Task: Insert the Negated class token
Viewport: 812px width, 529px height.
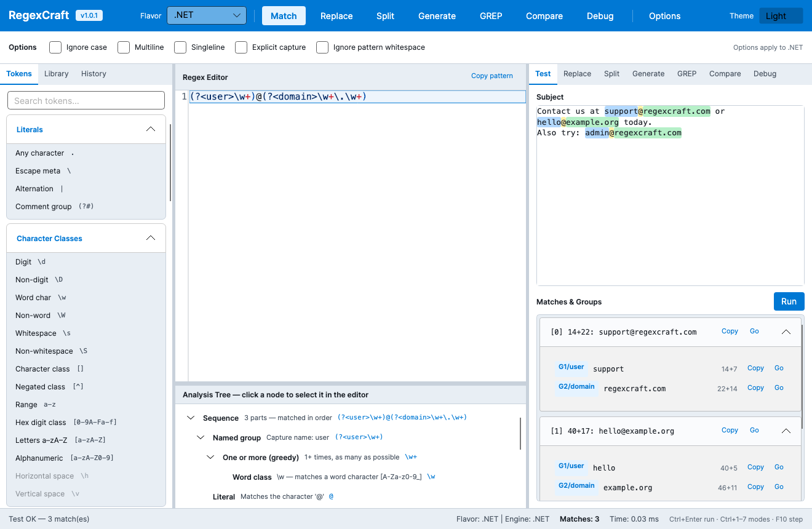Action: [86, 387]
